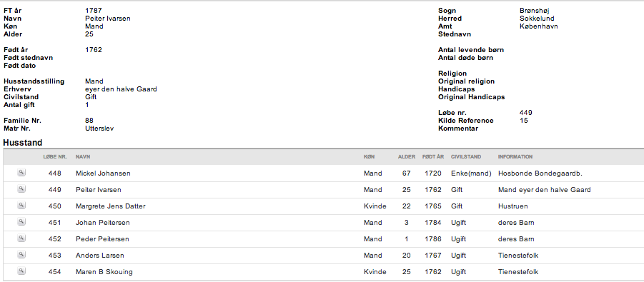Click the Brønshøj Sogn value

(535, 11)
